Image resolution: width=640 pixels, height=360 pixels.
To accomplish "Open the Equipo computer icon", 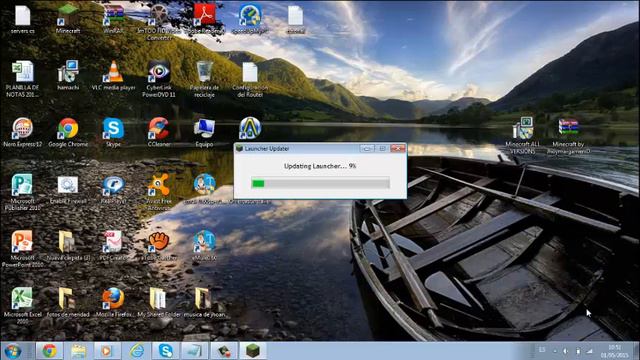I will [204, 131].
